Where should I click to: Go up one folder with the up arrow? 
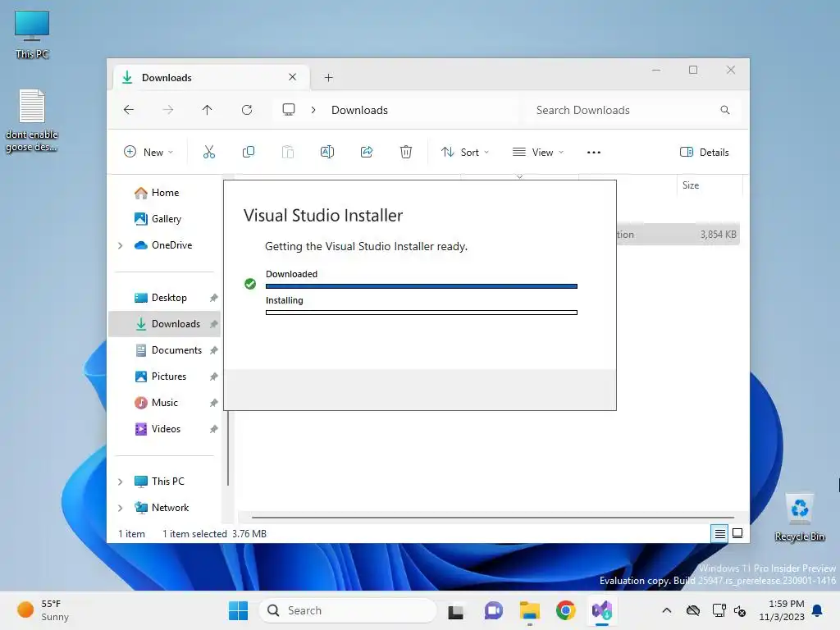208,110
